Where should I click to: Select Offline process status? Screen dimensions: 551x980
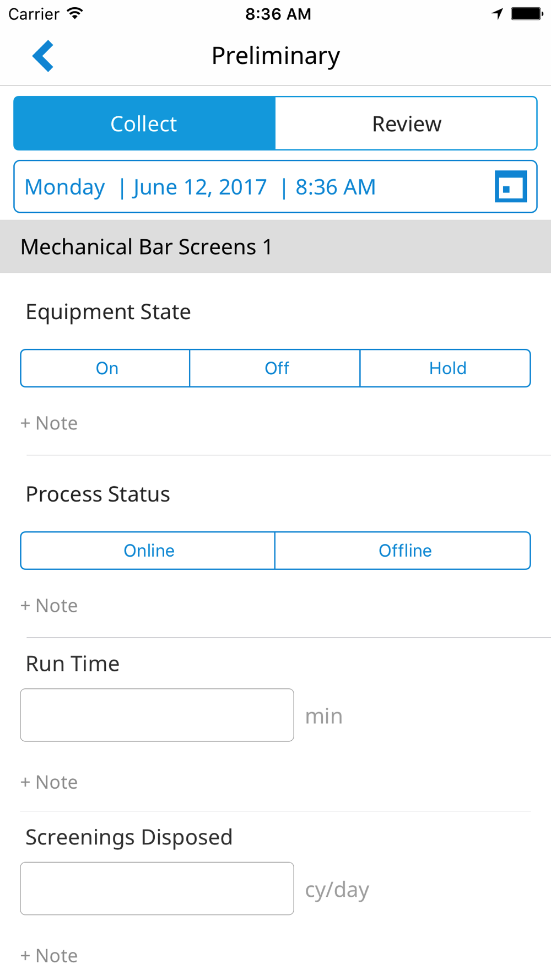coord(403,551)
